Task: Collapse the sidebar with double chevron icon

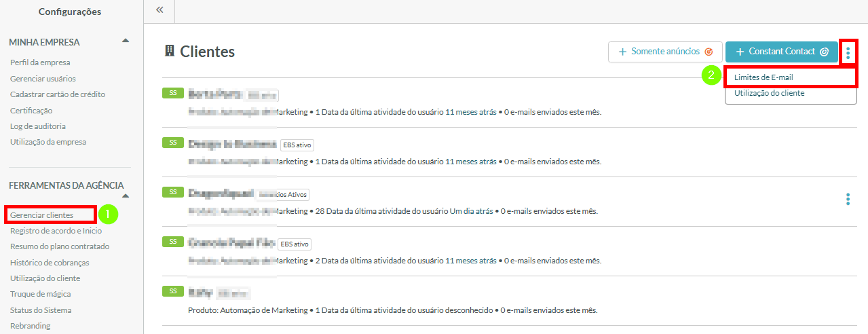Action: (159, 10)
